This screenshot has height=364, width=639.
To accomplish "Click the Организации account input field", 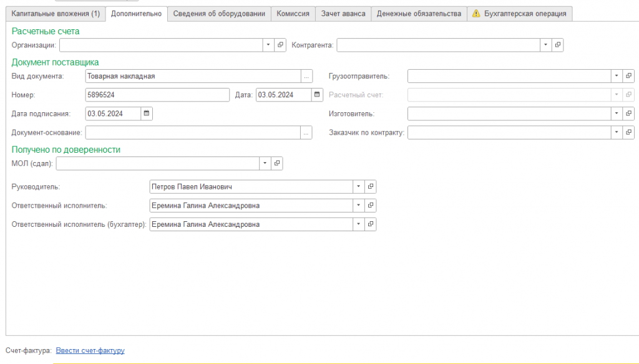I will (x=162, y=45).
